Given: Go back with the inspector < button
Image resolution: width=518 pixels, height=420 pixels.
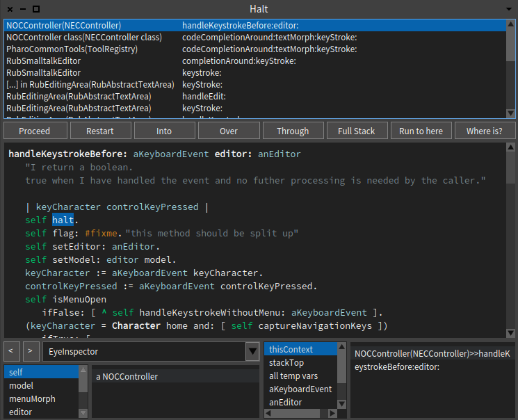Looking at the screenshot, I should (x=12, y=351).
